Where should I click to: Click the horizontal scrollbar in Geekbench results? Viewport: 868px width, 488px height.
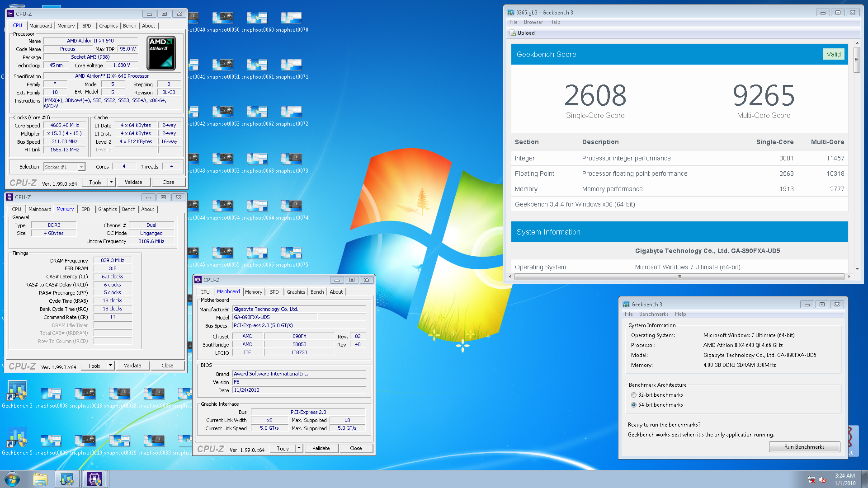[x=679, y=277]
